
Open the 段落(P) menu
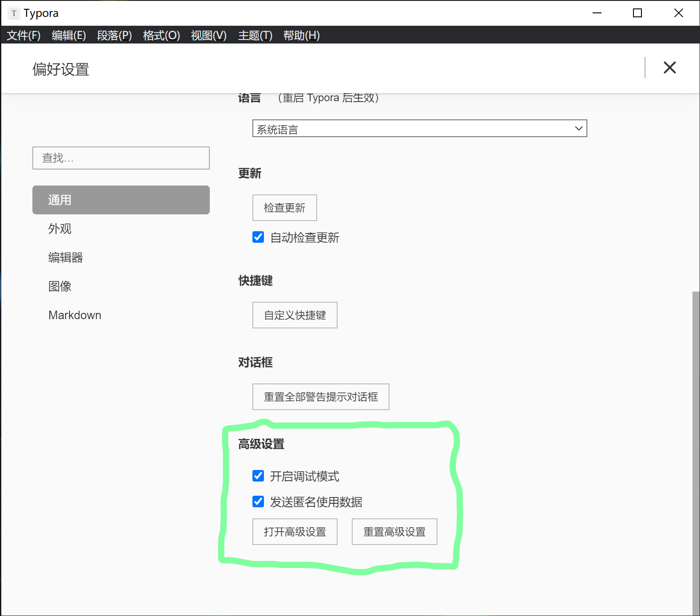(x=114, y=35)
